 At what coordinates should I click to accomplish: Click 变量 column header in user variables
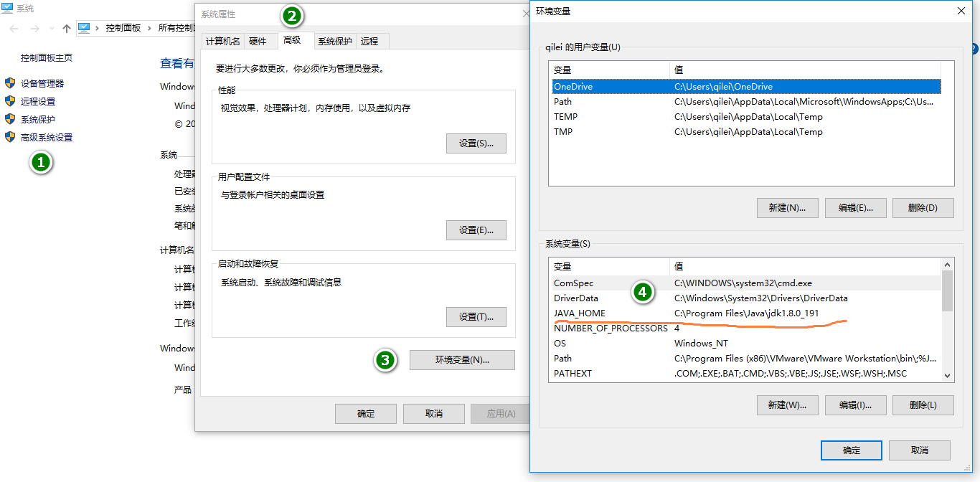click(609, 70)
